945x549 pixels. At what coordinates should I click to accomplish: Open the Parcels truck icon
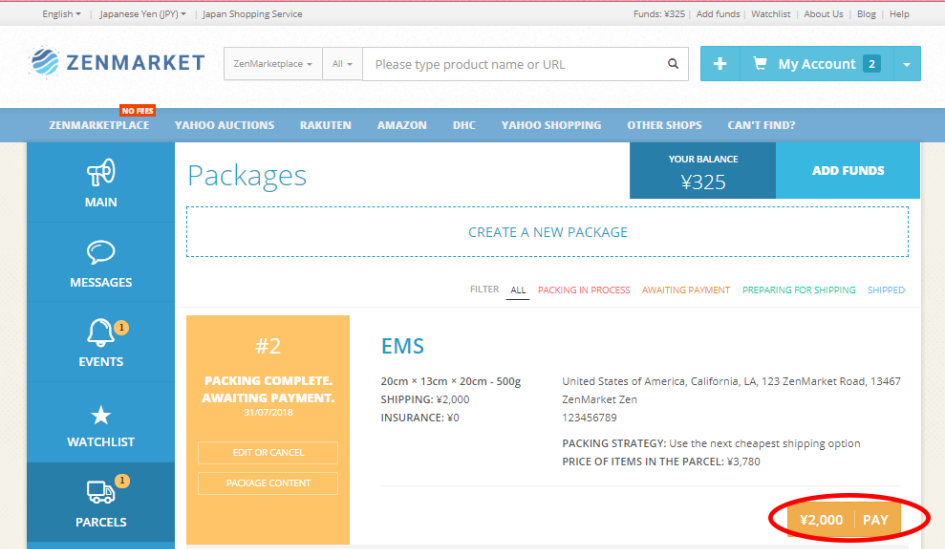coord(101,492)
